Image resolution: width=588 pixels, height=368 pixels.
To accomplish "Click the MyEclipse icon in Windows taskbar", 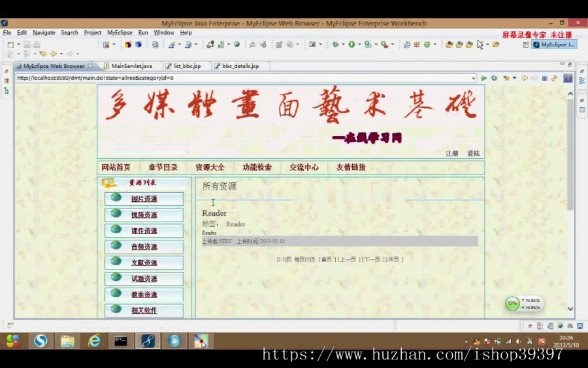I will (x=148, y=341).
